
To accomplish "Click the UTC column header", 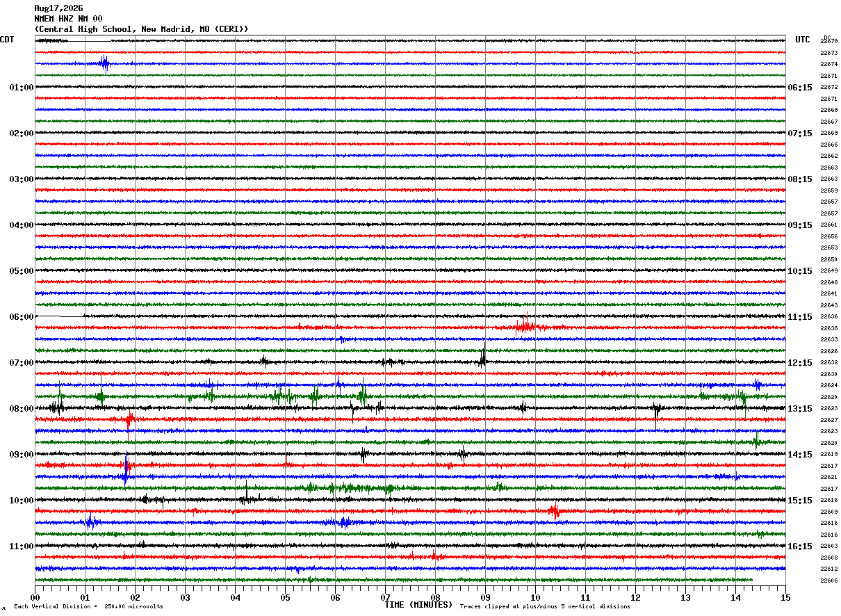I will coord(803,40).
